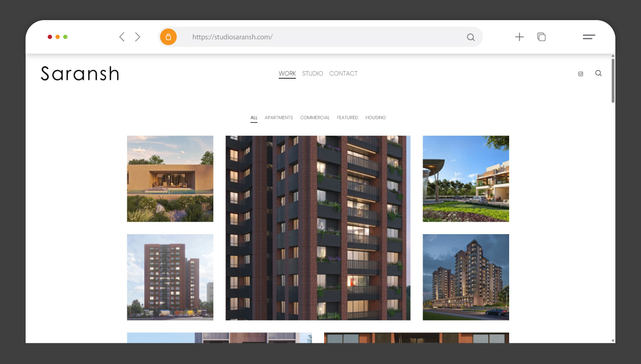Click the browser back arrow

pyautogui.click(x=122, y=37)
